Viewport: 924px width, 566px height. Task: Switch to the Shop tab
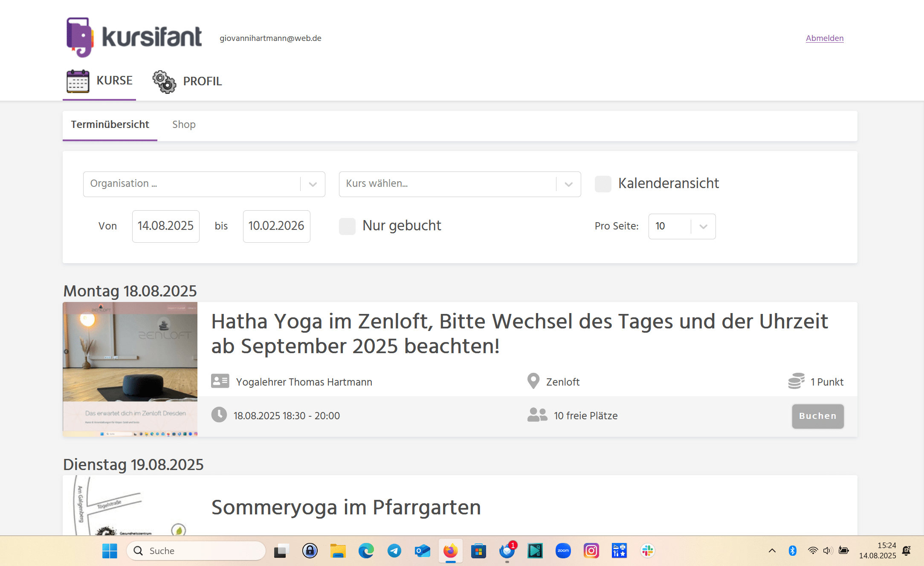pos(184,125)
